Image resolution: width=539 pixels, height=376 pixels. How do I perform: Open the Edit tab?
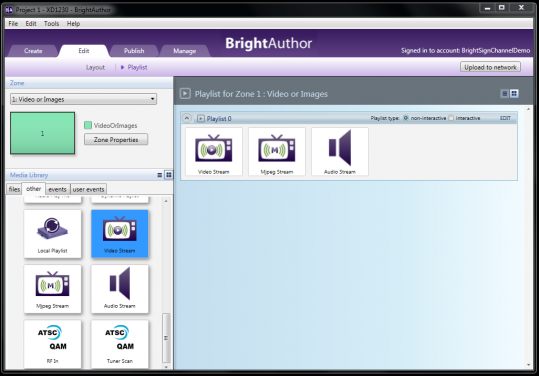coord(84,51)
